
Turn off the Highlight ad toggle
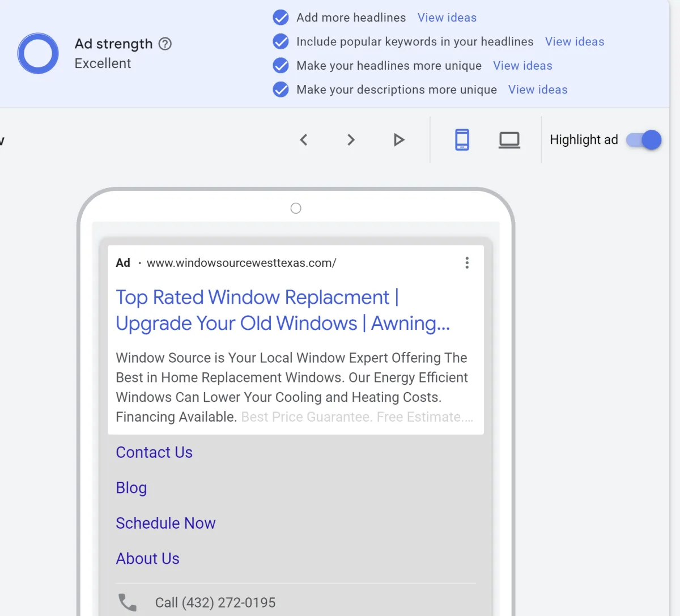pos(644,140)
